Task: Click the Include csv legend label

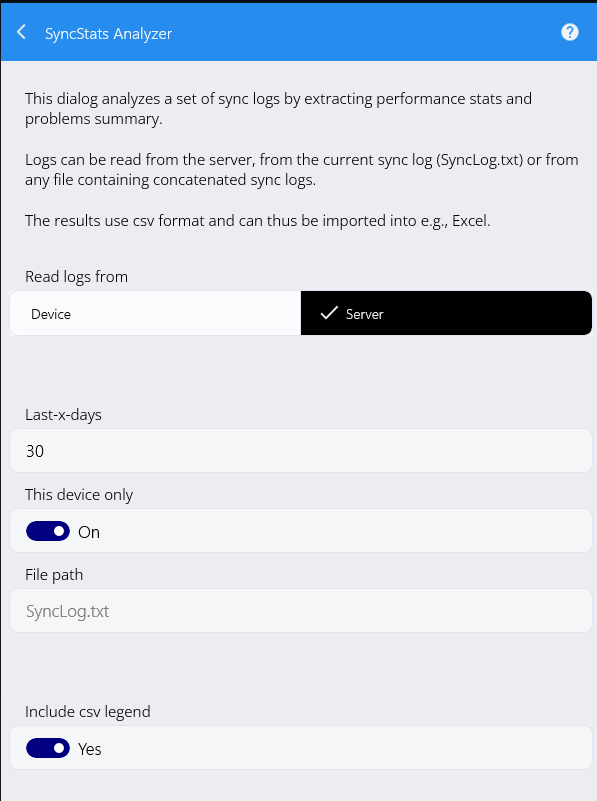Action: [88, 712]
